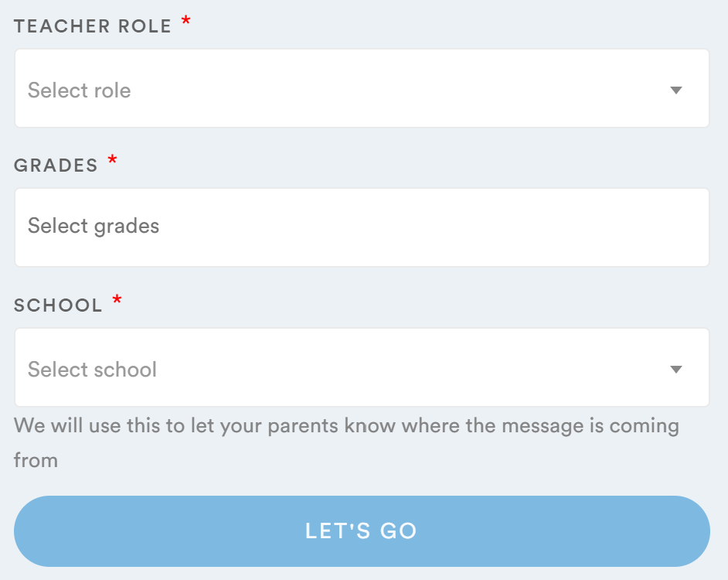Click the red asterisk next to School

coord(117,301)
